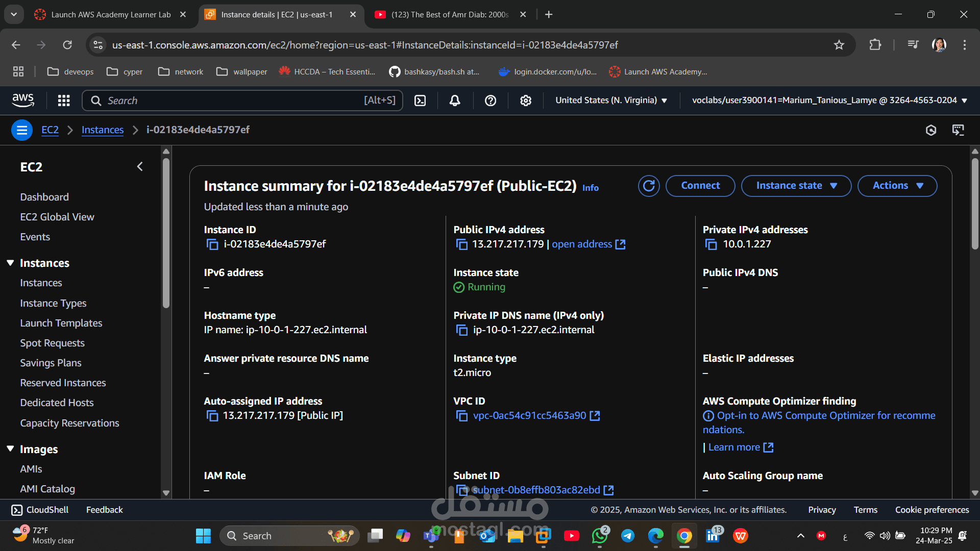Open the AWS services grid menu
The width and height of the screenshot is (980, 551).
(64, 101)
